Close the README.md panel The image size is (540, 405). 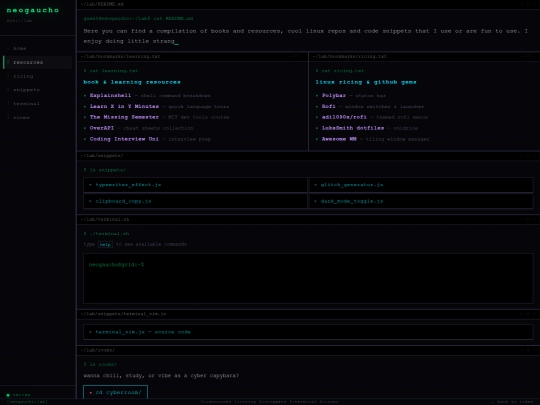tap(534, 4)
